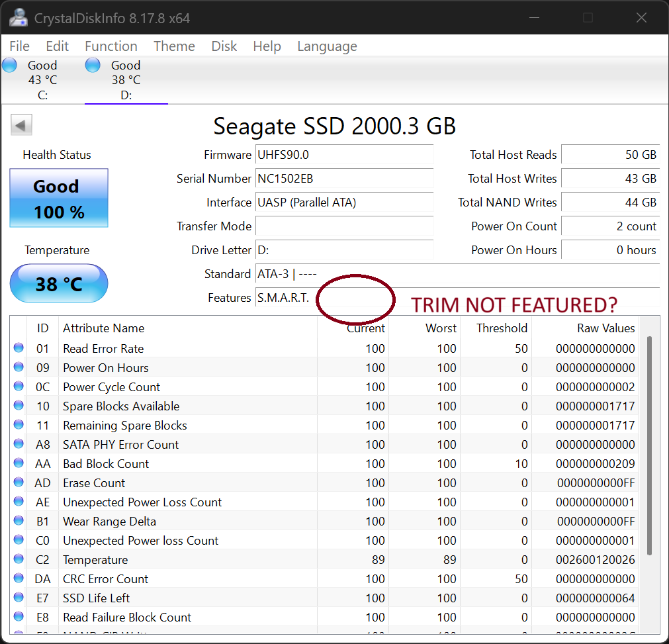Click status orb for Bad Block Count
Viewport: 669px width, 644px height.
pos(19,463)
